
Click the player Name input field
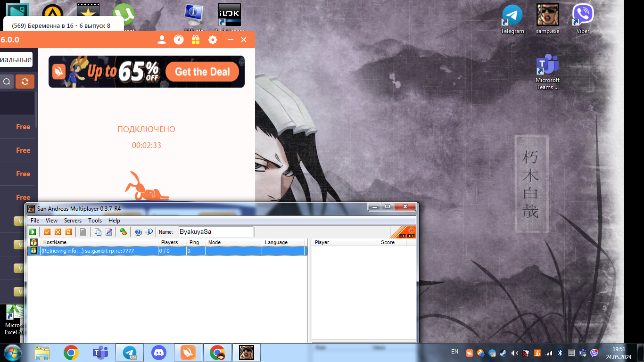coord(215,232)
